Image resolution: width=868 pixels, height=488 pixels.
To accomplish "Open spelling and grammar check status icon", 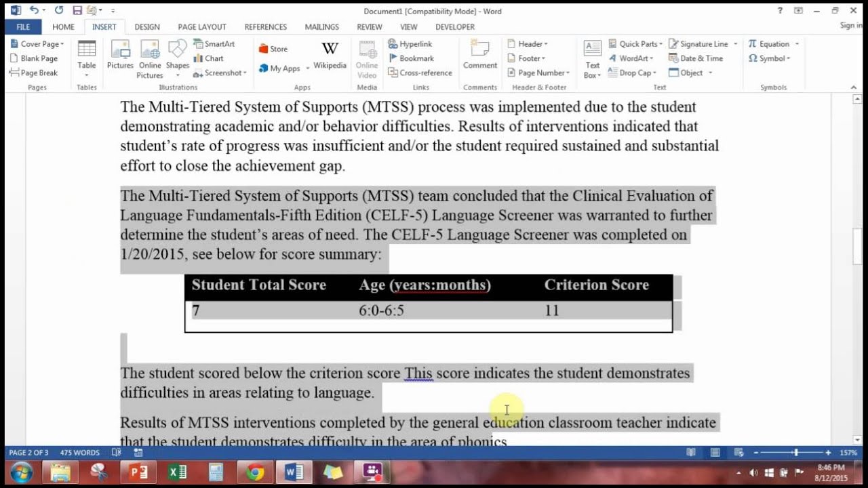I will (116, 452).
